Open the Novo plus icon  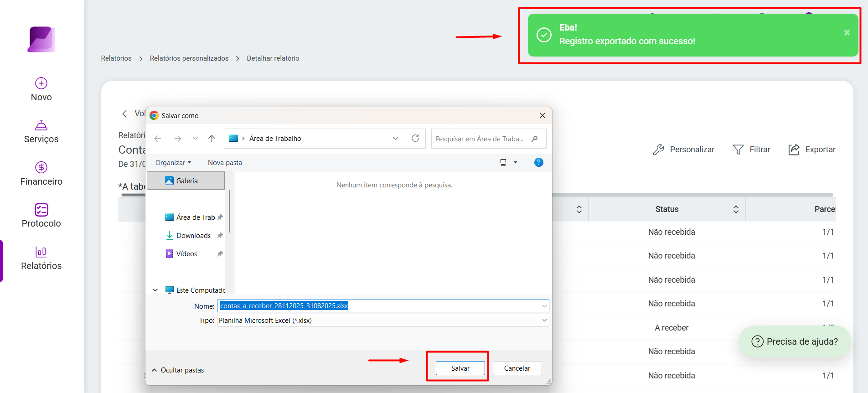point(41,83)
